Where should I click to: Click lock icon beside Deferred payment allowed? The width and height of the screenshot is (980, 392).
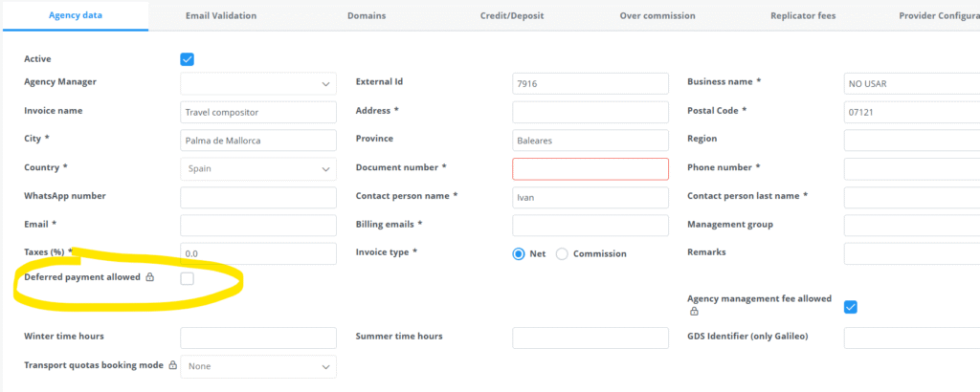pos(149,278)
